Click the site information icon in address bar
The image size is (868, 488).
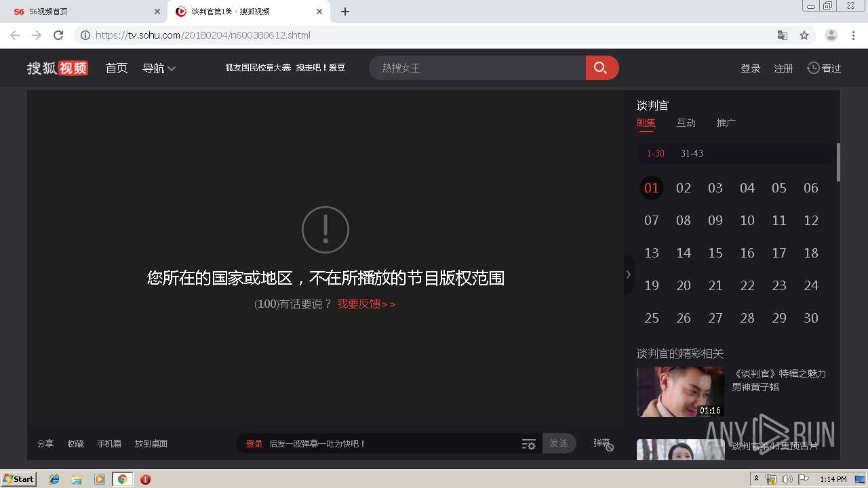point(85,35)
